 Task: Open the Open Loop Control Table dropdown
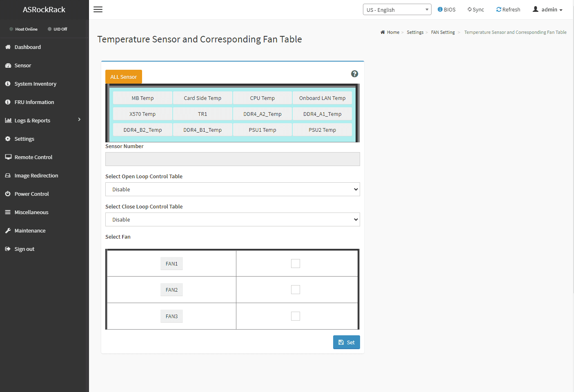pos(232,189)
